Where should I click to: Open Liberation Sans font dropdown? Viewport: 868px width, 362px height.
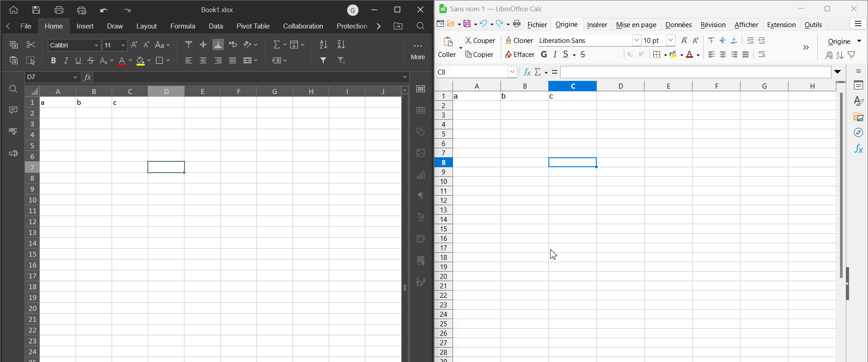637,40
